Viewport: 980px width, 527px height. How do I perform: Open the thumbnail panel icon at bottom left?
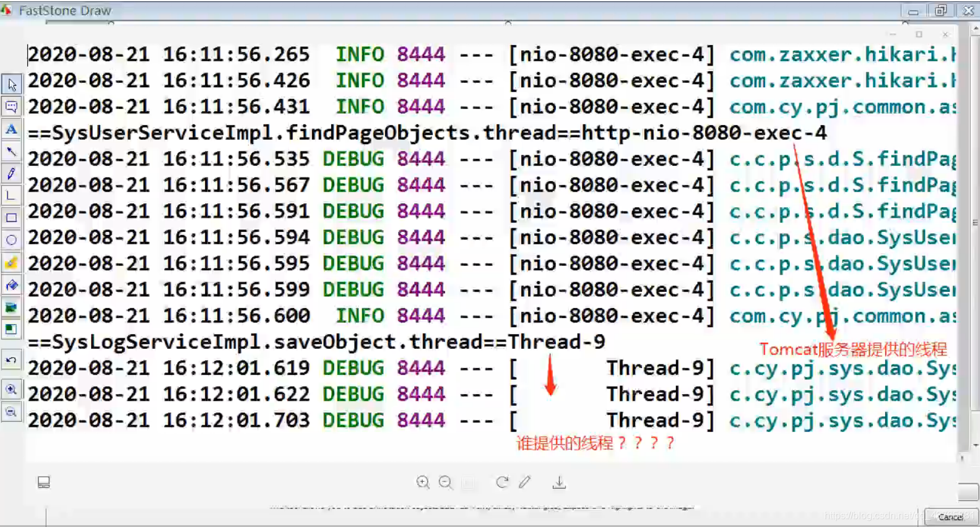[x=43, y=482]
